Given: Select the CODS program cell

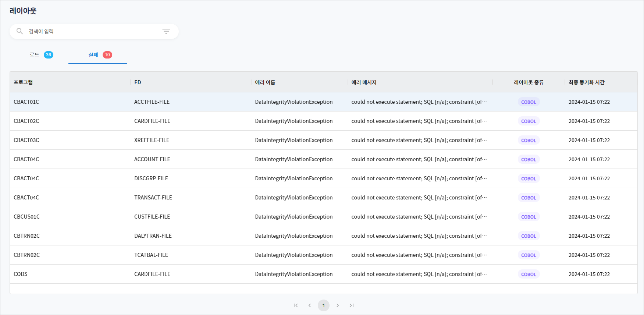Looking at the screenshot, I should click(21, 274).
